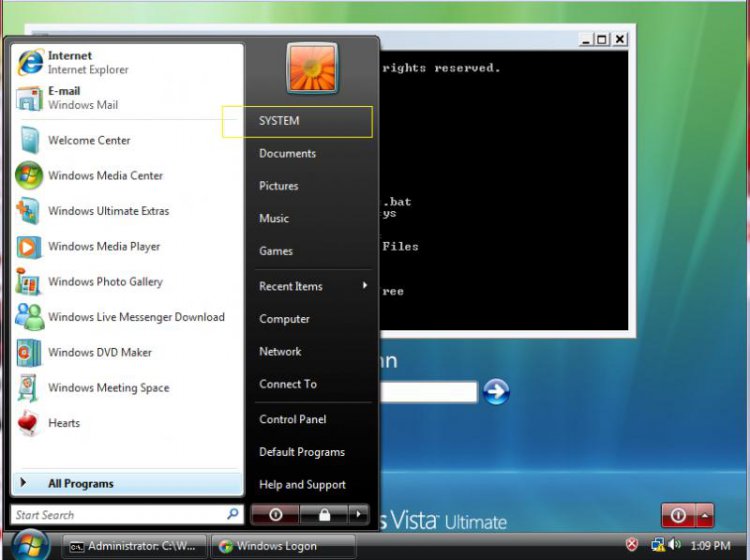Viewport: 750px width, 560px height.
Task: Click the network tray icon
Action: pos(658,544)
